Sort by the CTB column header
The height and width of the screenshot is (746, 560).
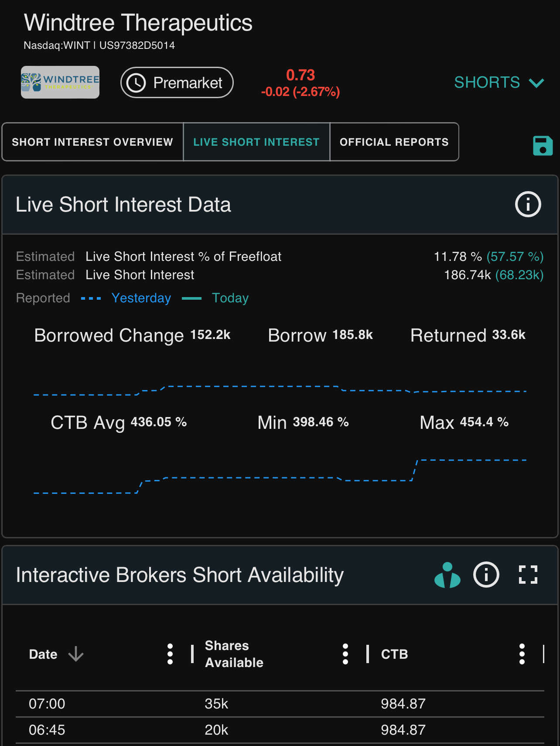click(394, 654)
